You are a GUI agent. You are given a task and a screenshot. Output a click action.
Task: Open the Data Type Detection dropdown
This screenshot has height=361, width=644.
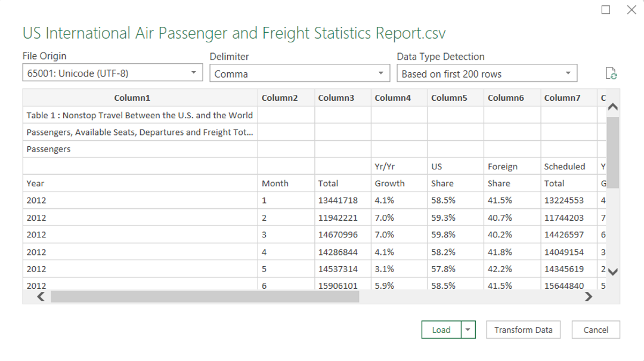point(487,73)
